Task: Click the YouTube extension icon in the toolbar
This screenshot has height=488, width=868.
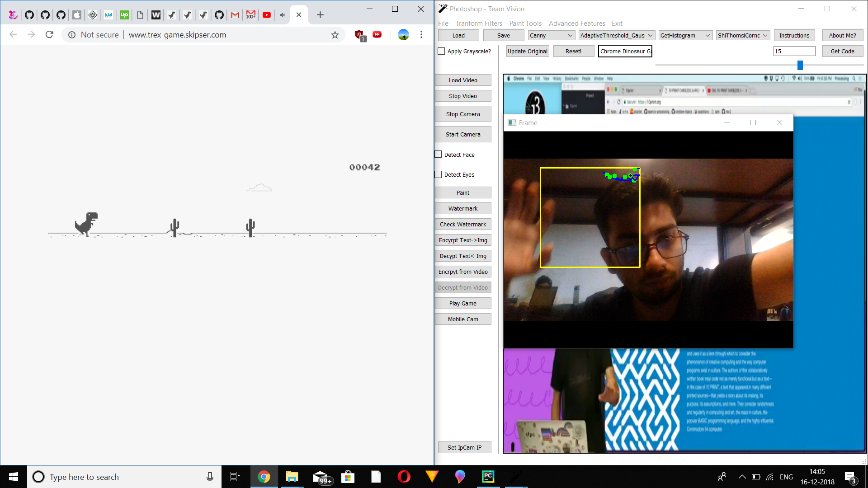Action: 377,35
